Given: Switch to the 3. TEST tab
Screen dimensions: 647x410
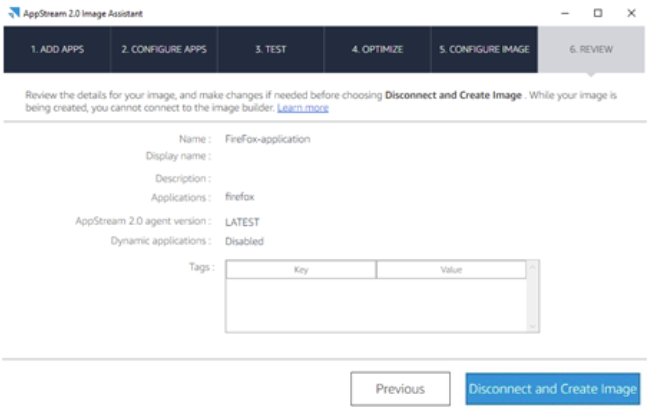Looking at the screenshot, I should point(271,49).
